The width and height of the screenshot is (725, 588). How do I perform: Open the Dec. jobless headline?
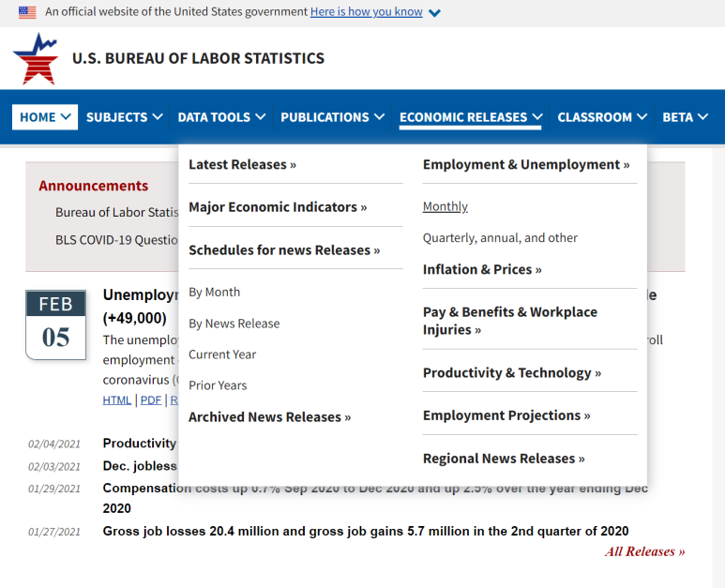(x=140, y=466)
